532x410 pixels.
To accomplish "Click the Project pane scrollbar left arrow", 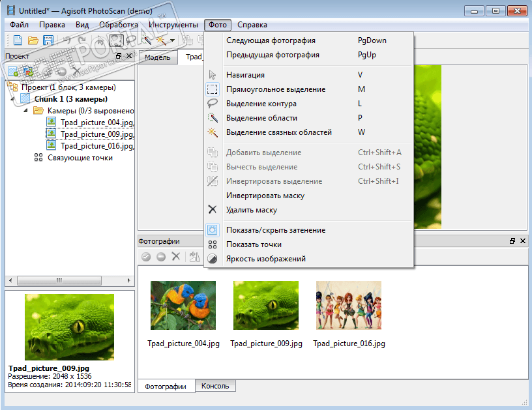I will click(10, 280).
